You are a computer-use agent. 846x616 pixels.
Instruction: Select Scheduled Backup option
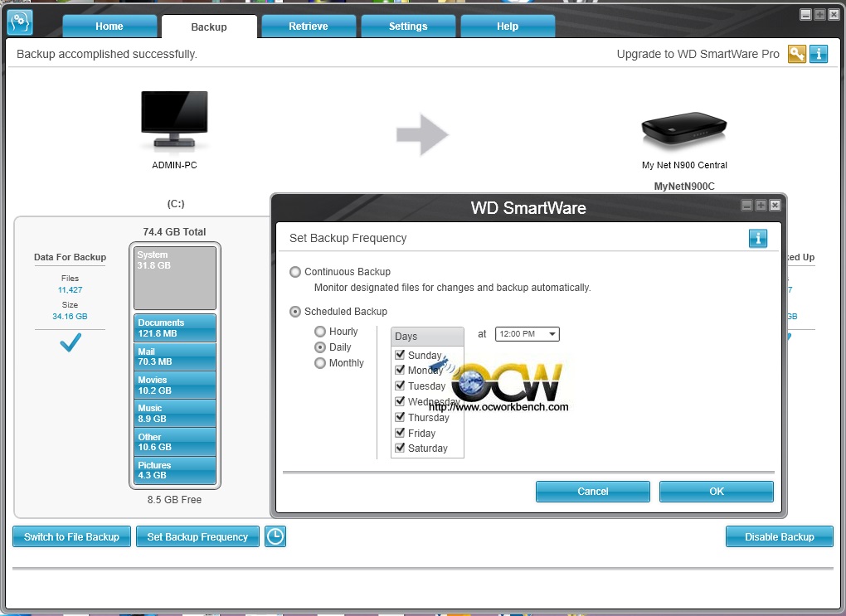[x=295, y=311]
